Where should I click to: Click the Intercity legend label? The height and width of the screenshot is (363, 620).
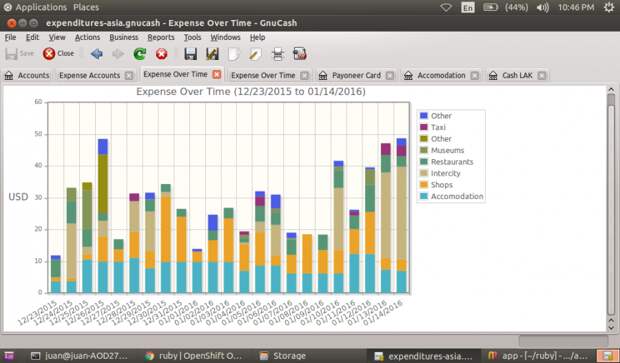446,173
